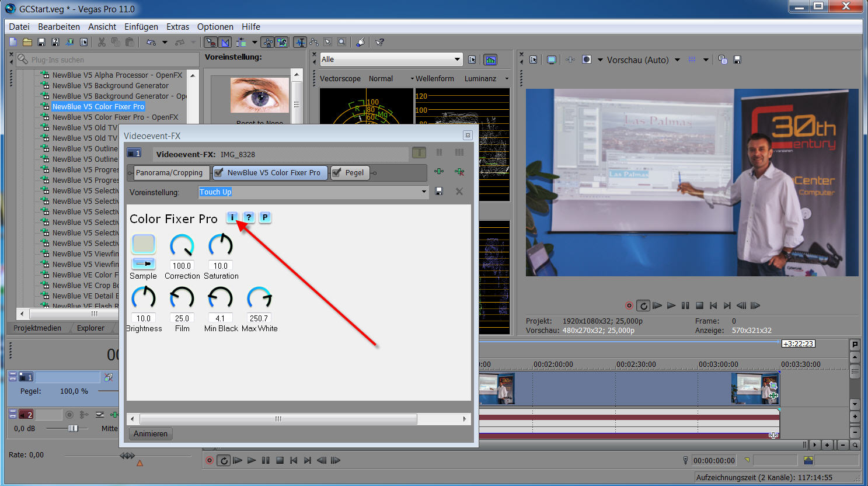Toggle the NewBlue V5 Color Fixer Pro checkbox

tap(219, 172)
